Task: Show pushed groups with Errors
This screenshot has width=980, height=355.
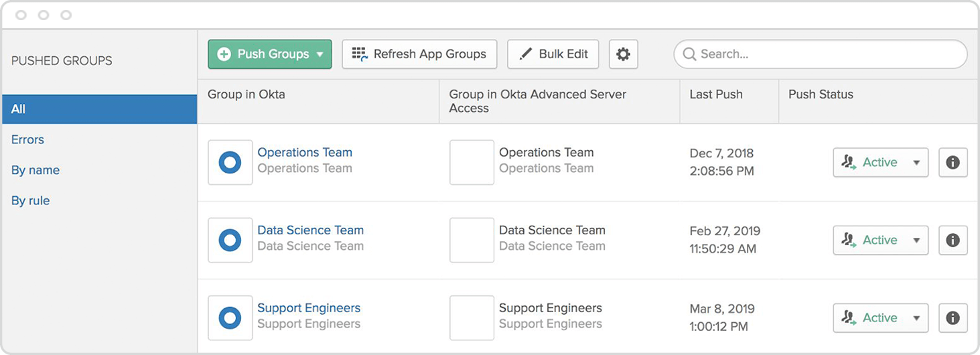Action: point(27,140)
